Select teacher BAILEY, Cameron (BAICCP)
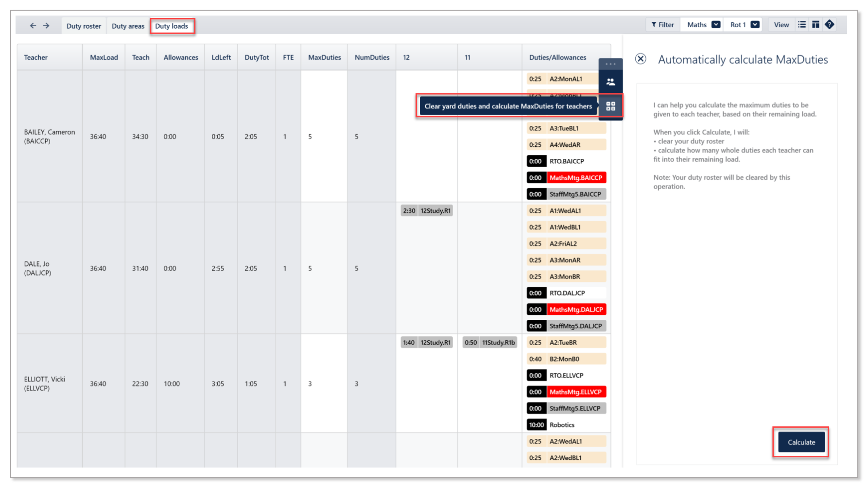Screen dimensions: 868x486 [50, 137]
